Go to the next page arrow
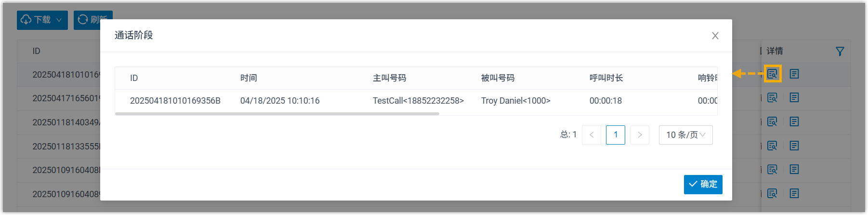868x215 pixels. [x=640, y=135]
